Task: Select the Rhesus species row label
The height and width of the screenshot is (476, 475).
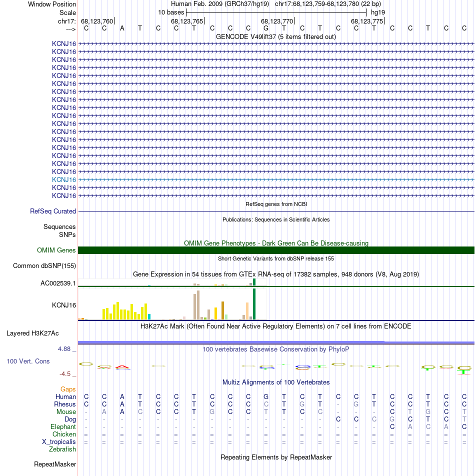Action: 64,404
